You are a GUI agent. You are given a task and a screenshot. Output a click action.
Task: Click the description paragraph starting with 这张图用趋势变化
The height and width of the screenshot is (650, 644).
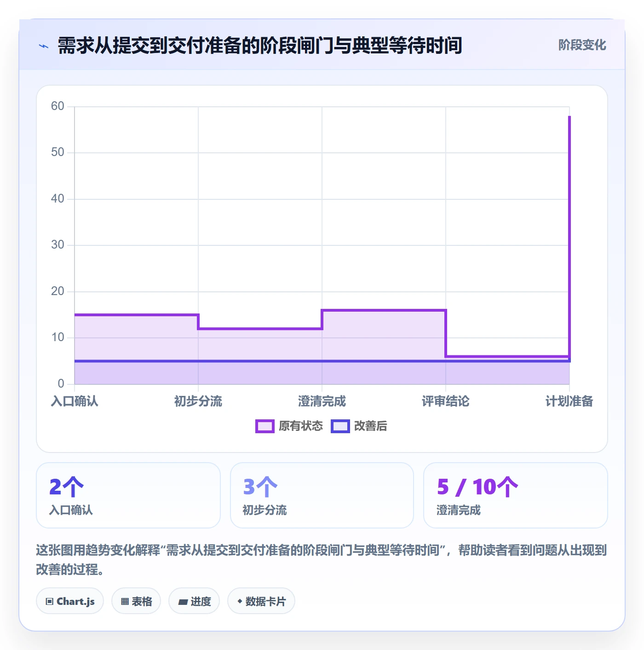pos(322,560)
